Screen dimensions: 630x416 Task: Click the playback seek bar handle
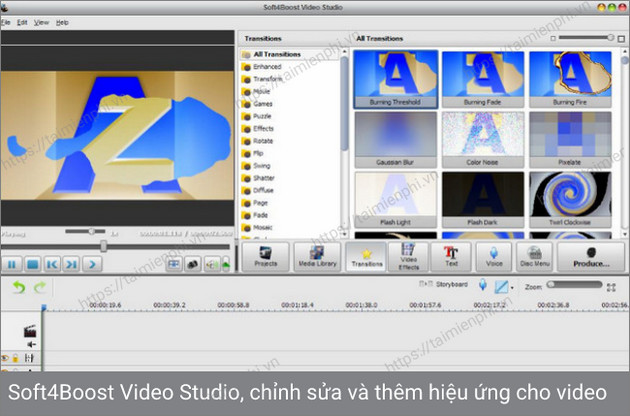[x=104, y=246]
